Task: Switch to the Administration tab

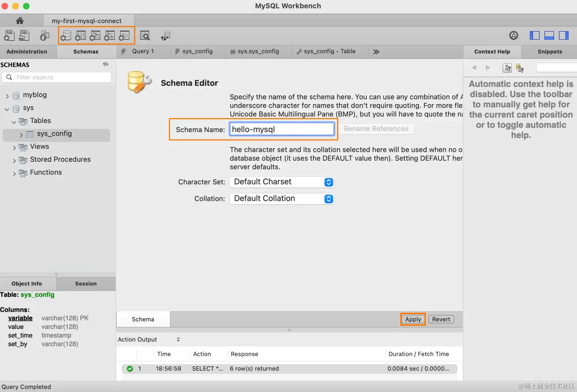Action: [x=27, y=52]
